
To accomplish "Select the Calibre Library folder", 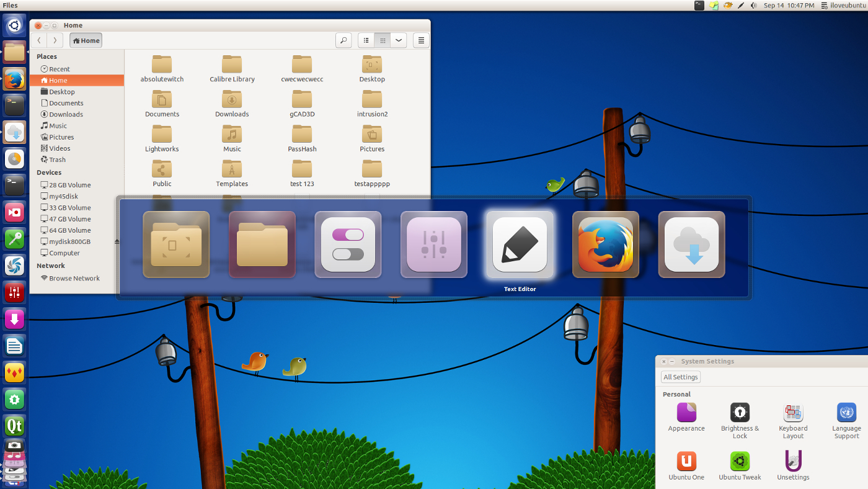I will click(x=232, y=69).
